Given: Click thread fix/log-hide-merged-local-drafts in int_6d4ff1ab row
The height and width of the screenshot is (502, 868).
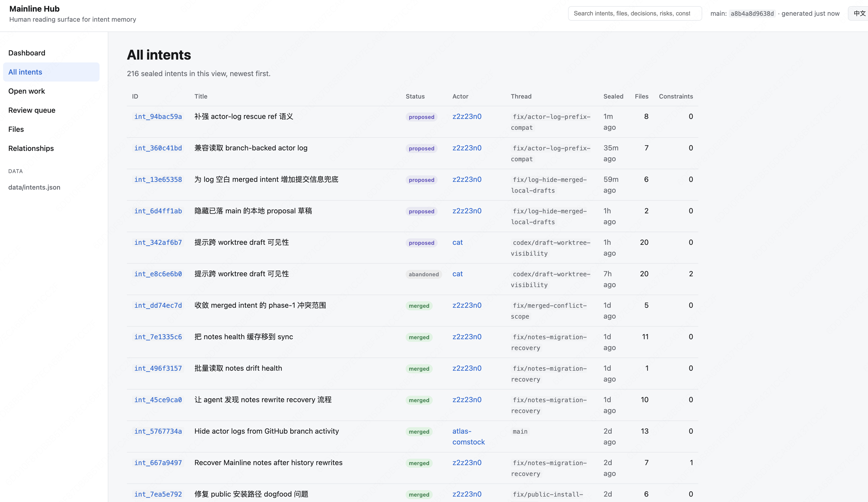Looking at the screenshot, I should 550,216.
